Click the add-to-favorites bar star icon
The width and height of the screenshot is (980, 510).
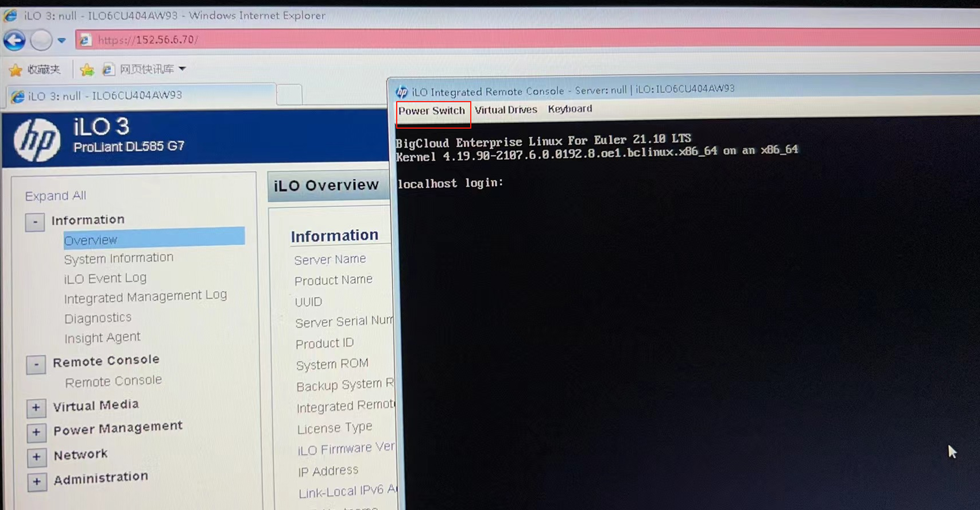87,70
